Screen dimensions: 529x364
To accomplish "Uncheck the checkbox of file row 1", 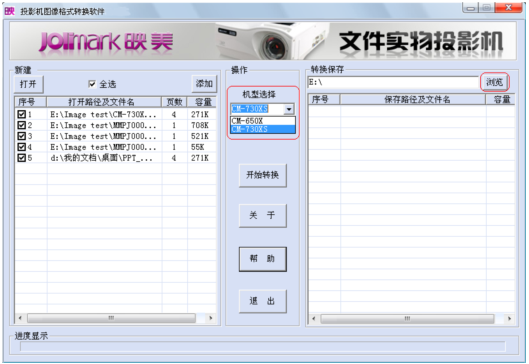I will tap(21, 114).
